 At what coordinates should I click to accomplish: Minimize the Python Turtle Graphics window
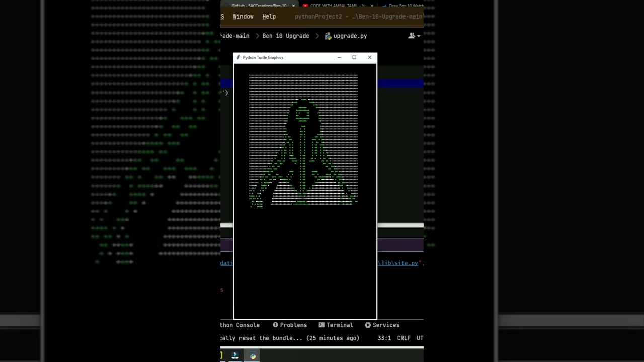[339, 57]
